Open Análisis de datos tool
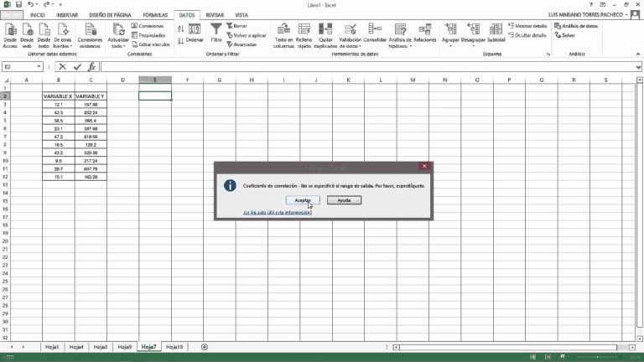Screen dimensions: 644x362 tap(576, 26)
